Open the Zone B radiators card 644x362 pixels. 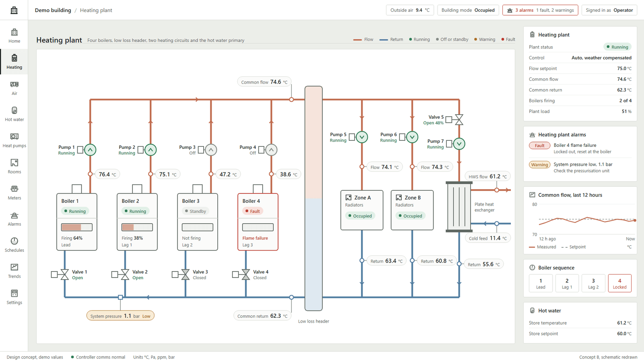click(x=412, y=210)
